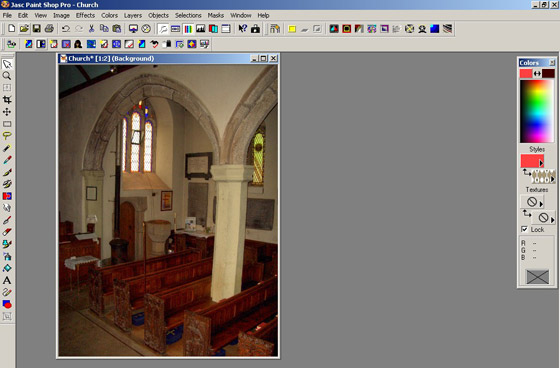Click the Church window title bar
Viewport: 560px width, 368px height.
pos(168,58)
